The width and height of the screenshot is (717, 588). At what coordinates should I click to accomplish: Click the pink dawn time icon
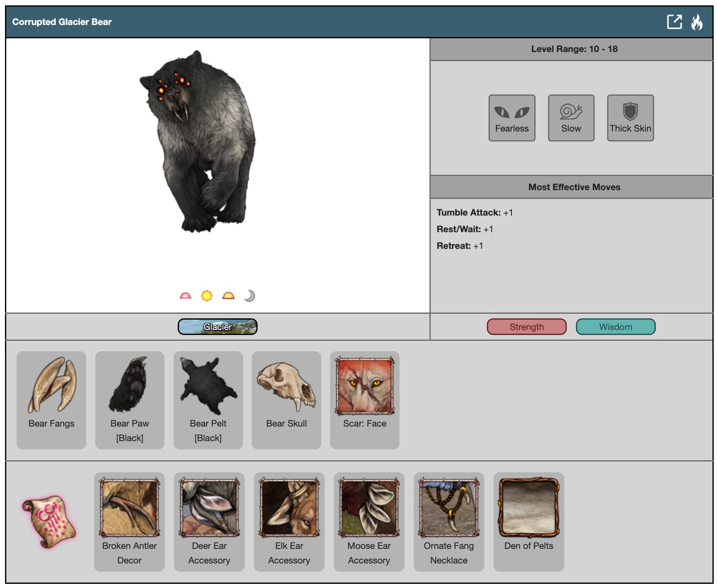pos(185,296)
